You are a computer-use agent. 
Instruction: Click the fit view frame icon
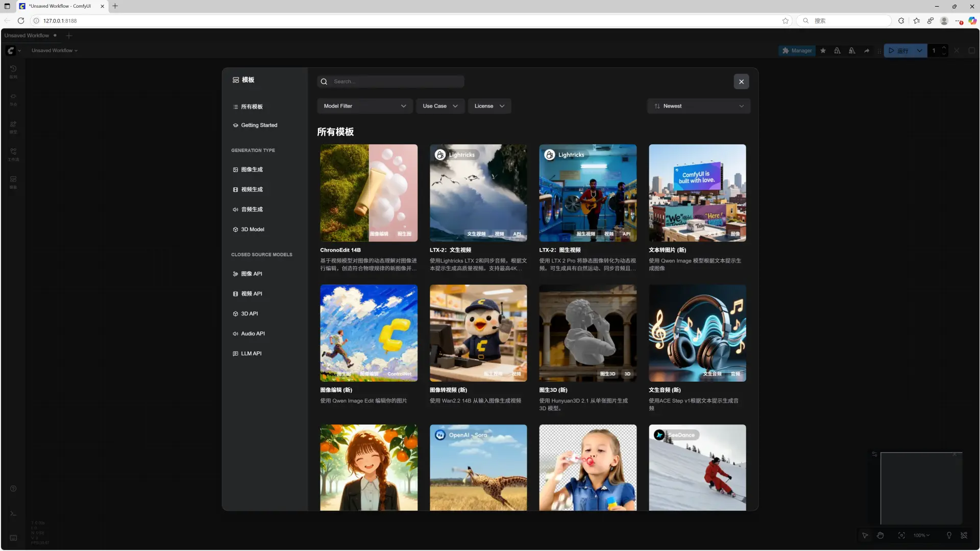point(901,535)
